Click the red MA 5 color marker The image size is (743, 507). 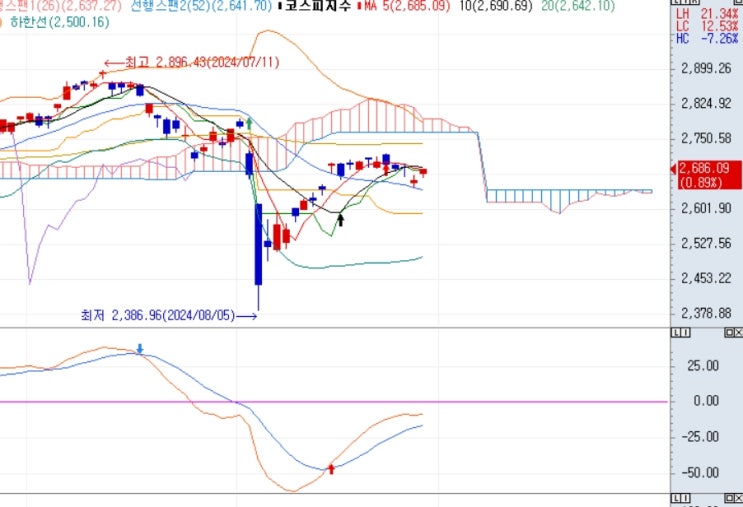click(x=360, y=7)
